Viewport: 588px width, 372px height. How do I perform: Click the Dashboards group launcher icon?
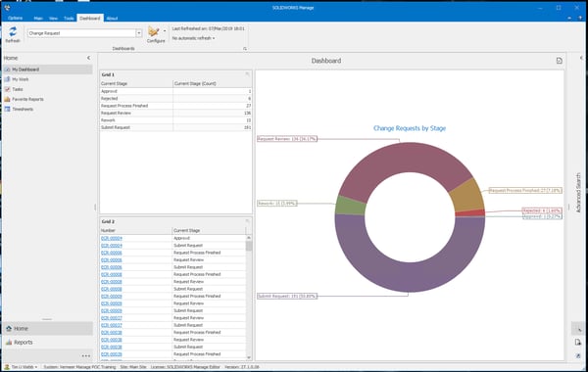(x=245, y=49)
